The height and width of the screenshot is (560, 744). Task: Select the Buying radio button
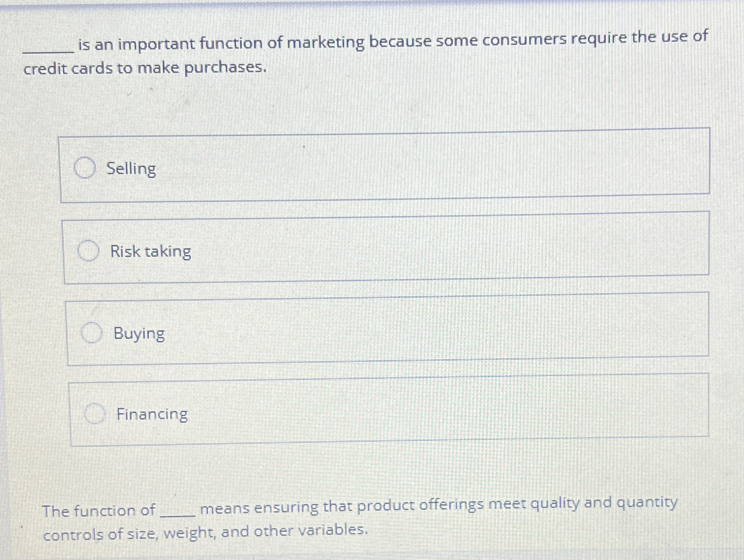coord(92,333)
